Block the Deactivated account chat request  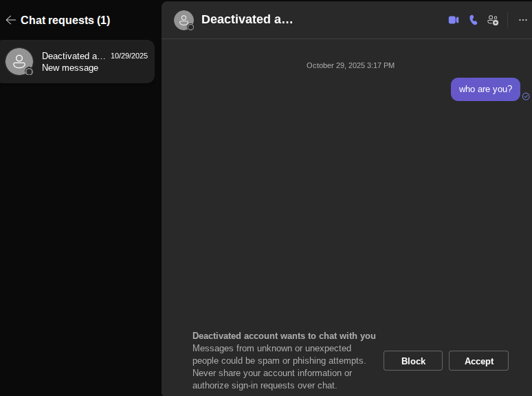tap(413, 361)
